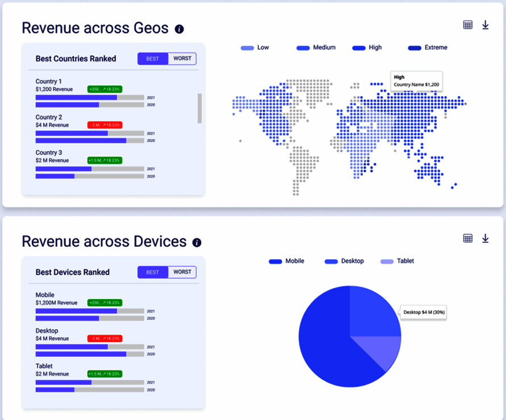506x420 pixels.
Task: Click the $4 M Revenue text under Country 2
Action: coord(52,125)
